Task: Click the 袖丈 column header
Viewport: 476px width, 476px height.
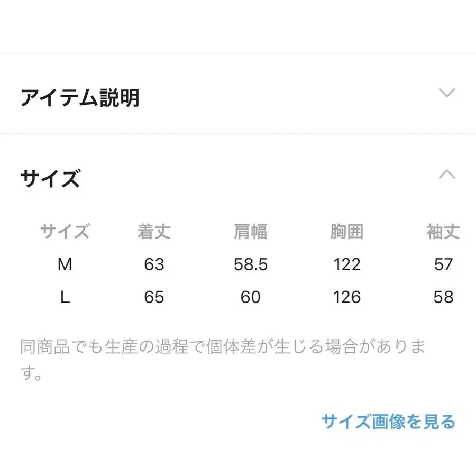Action: pyautogui.click(x=443, y=231)
